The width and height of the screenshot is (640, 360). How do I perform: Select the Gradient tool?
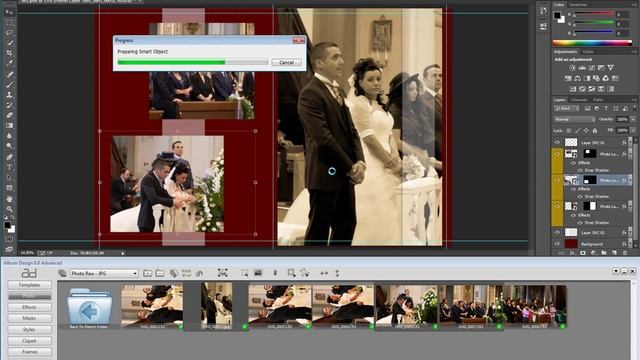click(9, 126)
